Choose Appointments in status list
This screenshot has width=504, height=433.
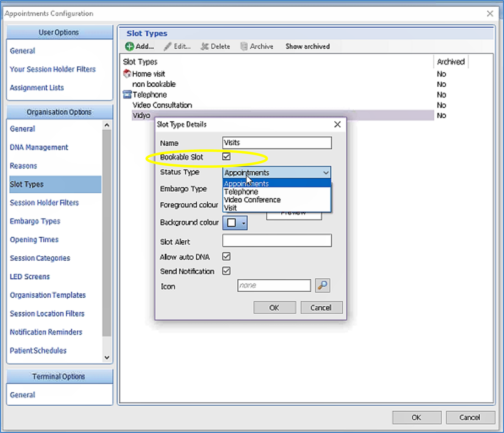[277, 183]
